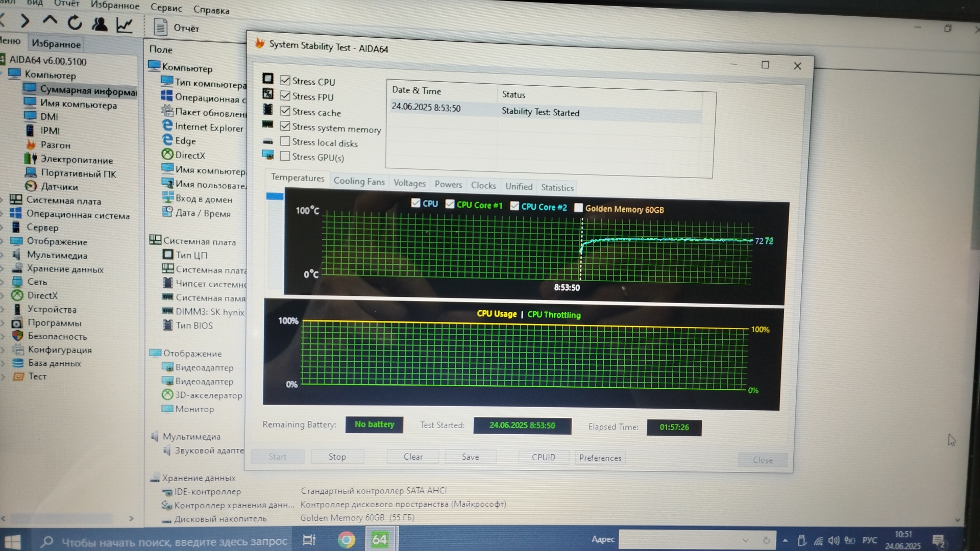The image size is (980, 551).
Task: Click the blue graph scroll indicator
Action: 275,196
